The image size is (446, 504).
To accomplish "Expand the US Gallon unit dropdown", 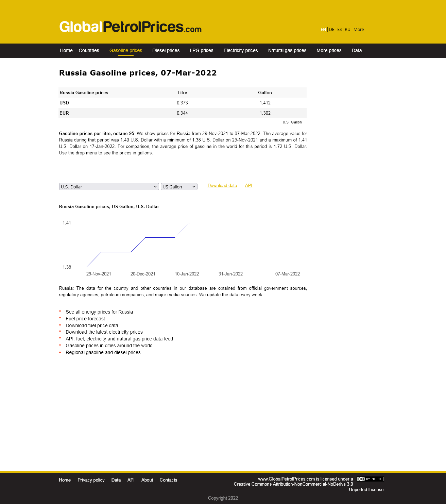I will [179, 187].
